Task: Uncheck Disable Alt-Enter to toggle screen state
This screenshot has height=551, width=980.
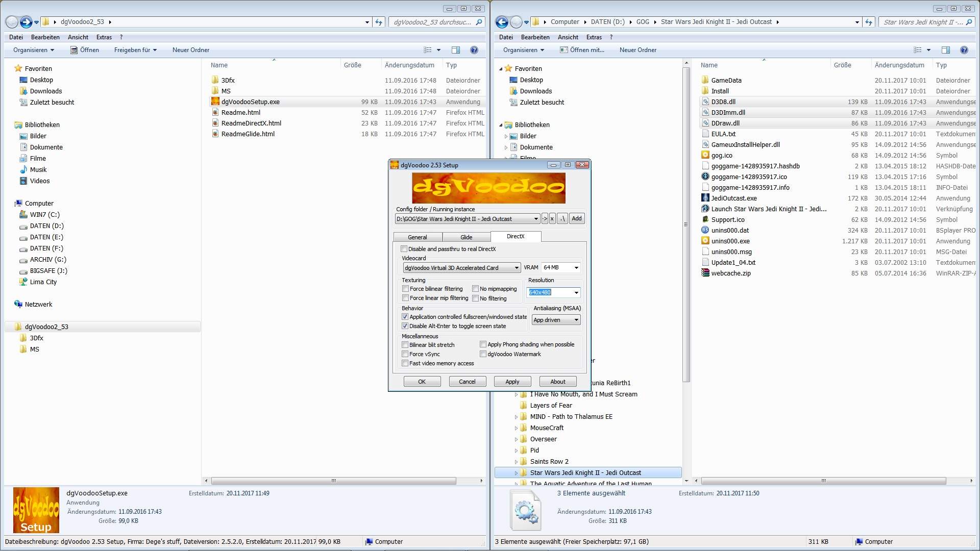Action: [405, 326]
